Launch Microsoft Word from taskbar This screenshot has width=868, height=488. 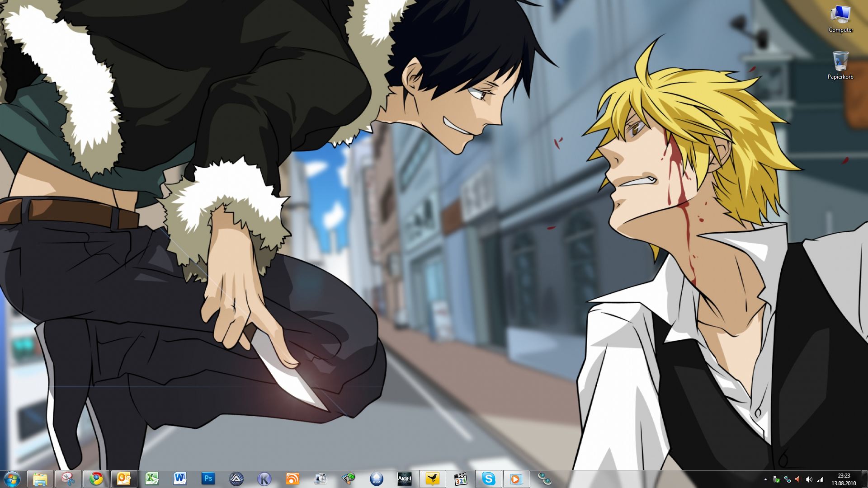tap(180, 479)
